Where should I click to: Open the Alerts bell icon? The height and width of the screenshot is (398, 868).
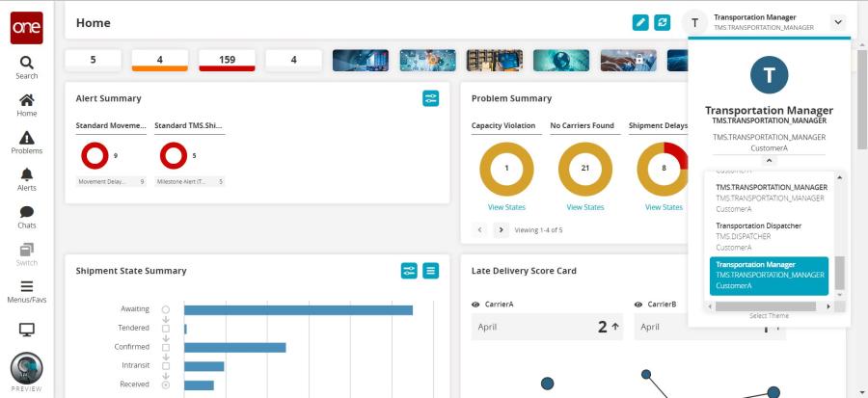click(27, 179)
